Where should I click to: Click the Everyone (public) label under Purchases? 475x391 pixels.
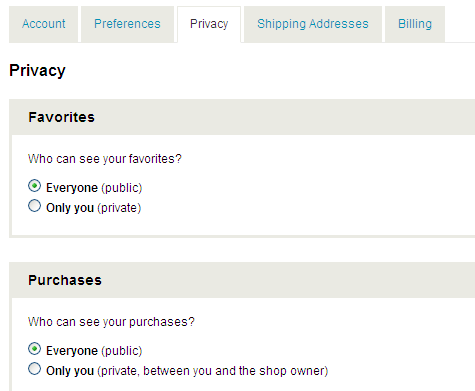point(94,351)
